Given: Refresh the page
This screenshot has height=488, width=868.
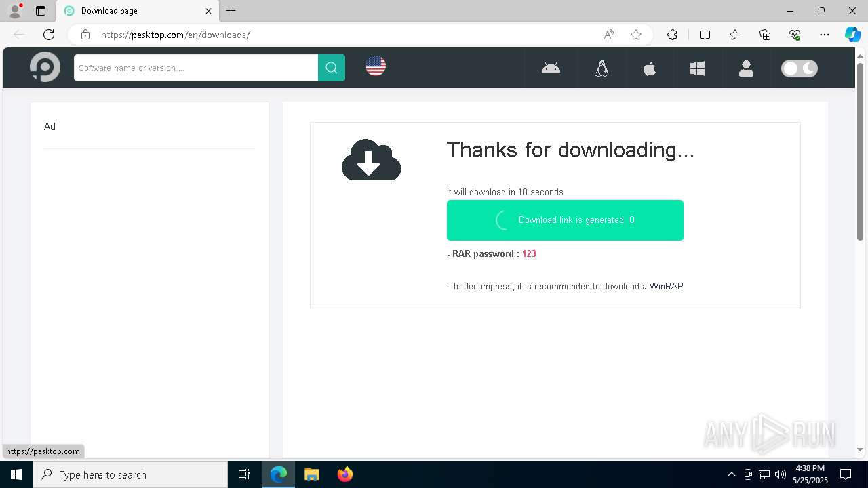Looking at the screenshot, I should pos(49,35).
